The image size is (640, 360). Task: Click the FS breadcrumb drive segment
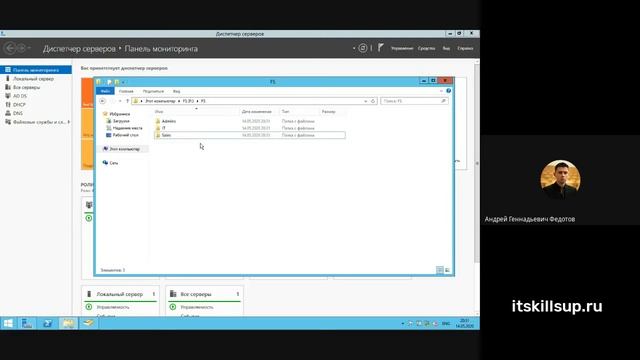[188, 101]
